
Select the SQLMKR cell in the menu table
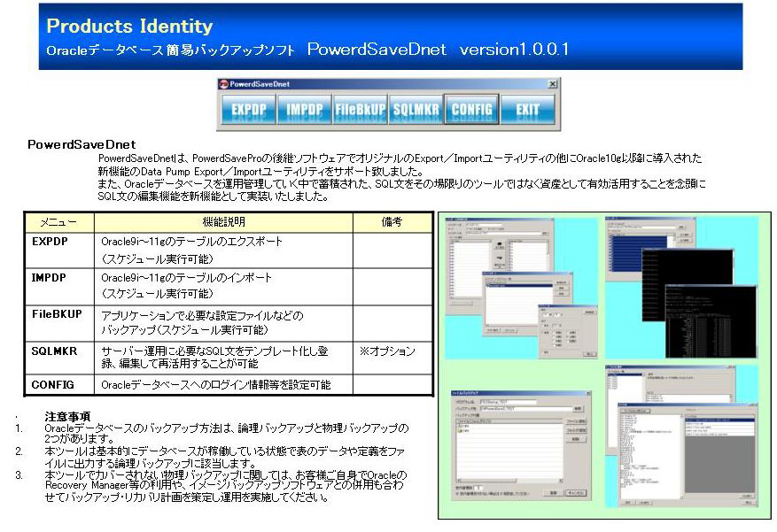[59, 358]
